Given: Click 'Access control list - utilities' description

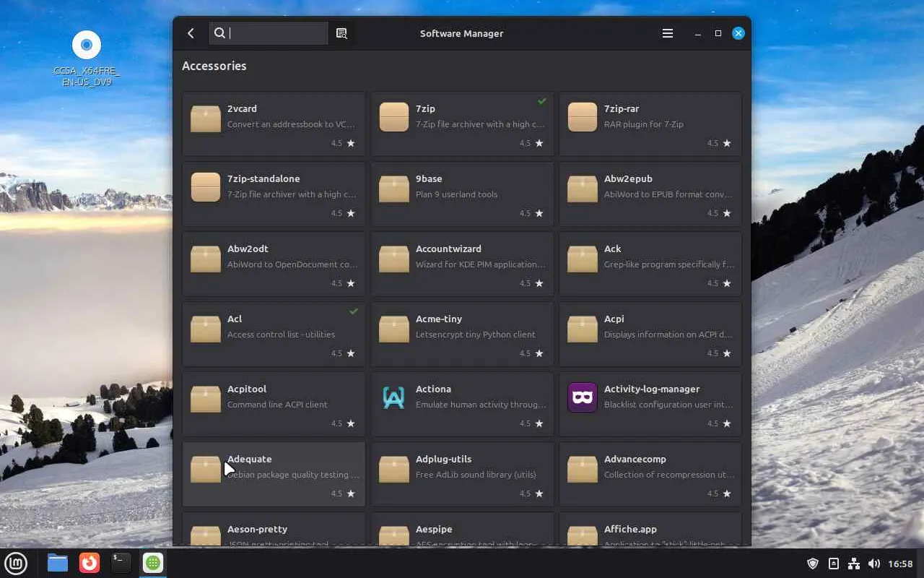Looking at the screenshot, I should pyautogui.click(x=281, y=335).
